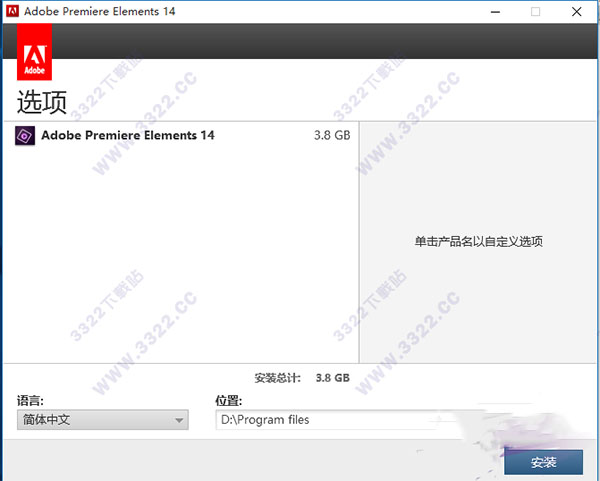
Task: Click the D:\Program files location field
Action: [x=337, y=420]
